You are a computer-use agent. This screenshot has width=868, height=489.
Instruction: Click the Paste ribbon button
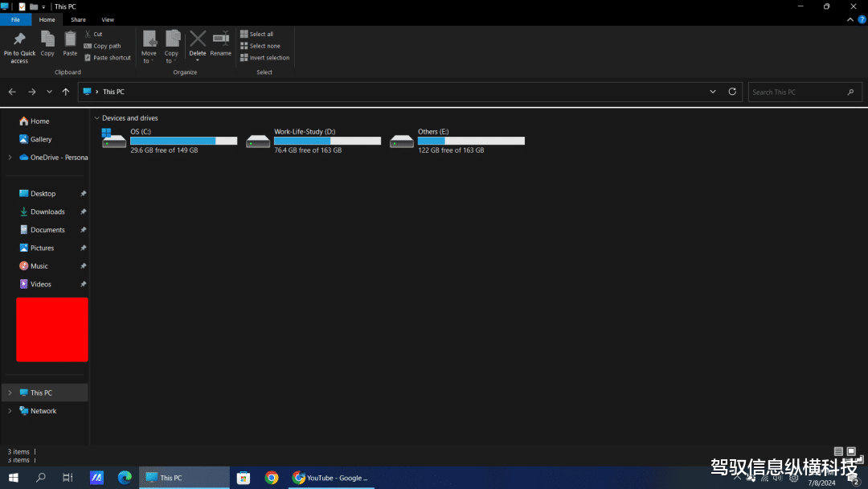[x=70, y=43]
